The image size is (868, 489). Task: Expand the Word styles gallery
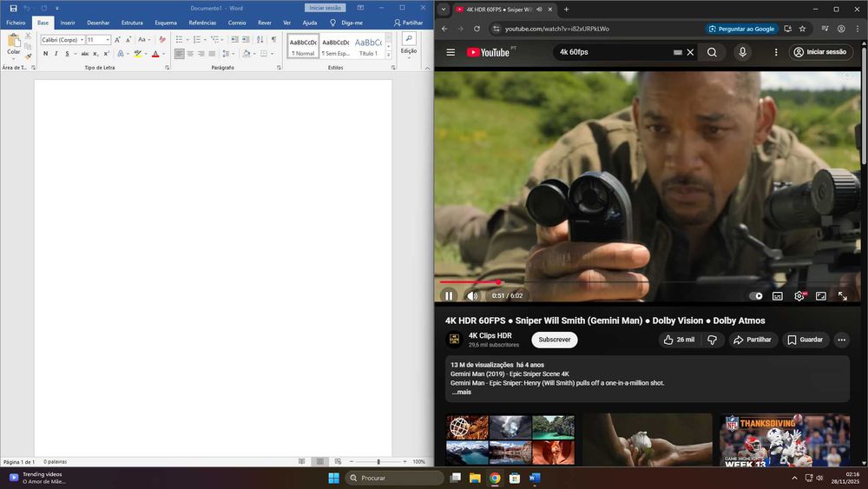pos(389,56)
